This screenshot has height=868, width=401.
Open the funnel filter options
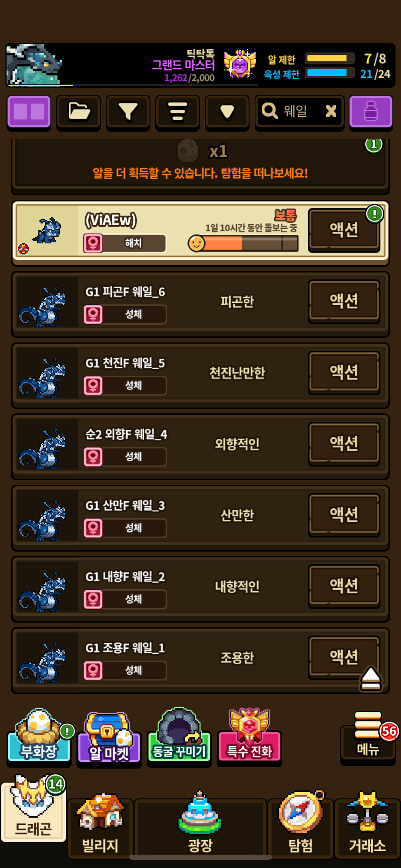click(128, 112)
